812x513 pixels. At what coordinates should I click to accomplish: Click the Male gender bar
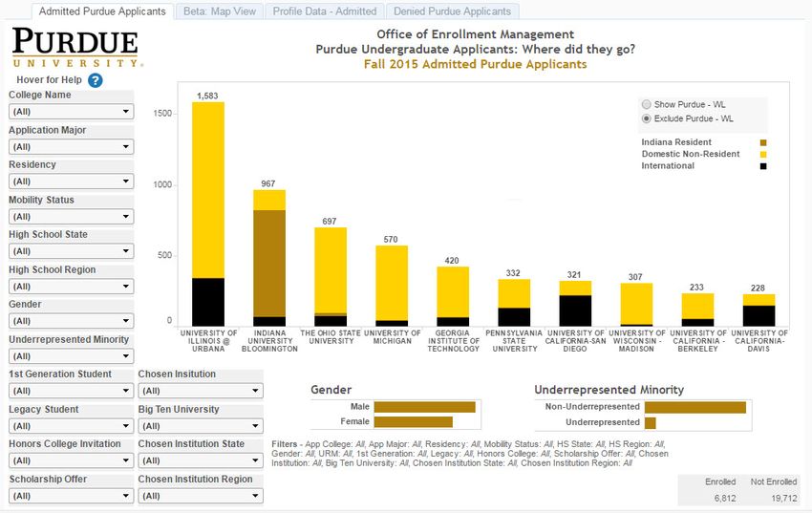point(425,407)
